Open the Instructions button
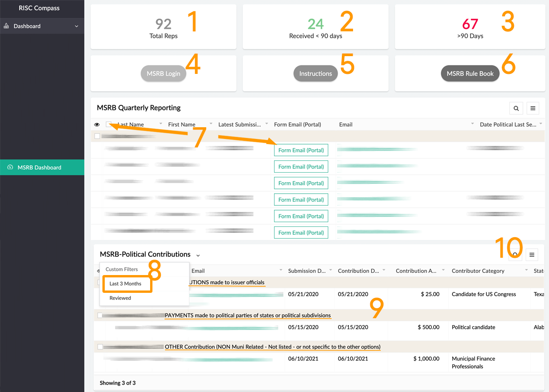549x392 pixels. pyautogui.click(x=316, y=73)
